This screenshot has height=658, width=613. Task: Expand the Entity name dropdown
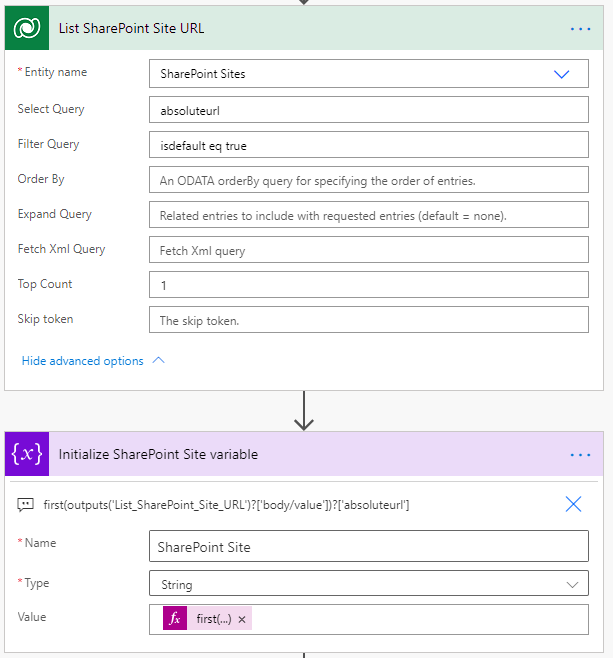(x=561, y=74)
